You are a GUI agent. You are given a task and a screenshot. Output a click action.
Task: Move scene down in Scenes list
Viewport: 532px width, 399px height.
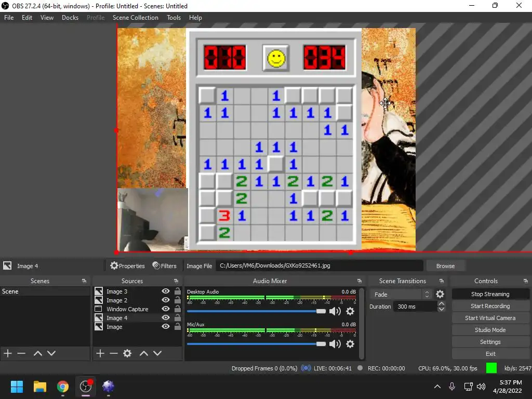tap(51, 353)
